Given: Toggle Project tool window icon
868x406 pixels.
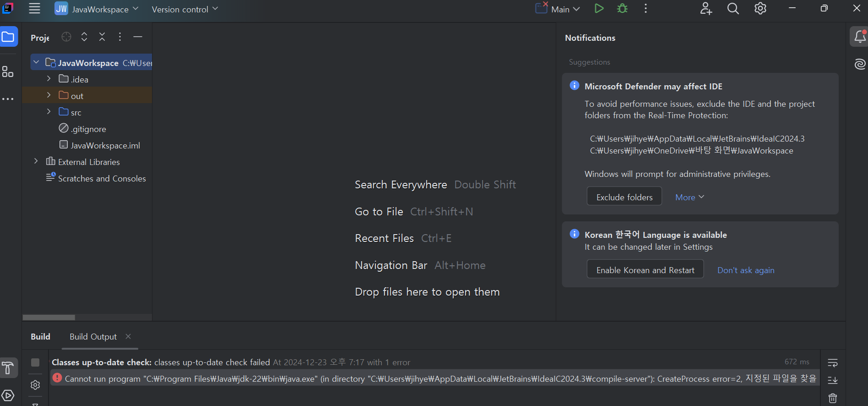Looking at the screenshot, I should point(8,37).
